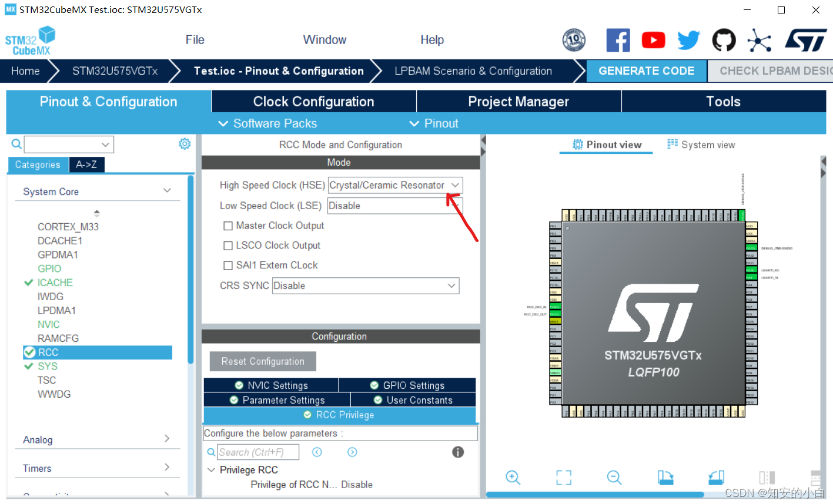Click the best-fit view icon below the chip
Screen dimensions: 833x504
click(563, 478)
